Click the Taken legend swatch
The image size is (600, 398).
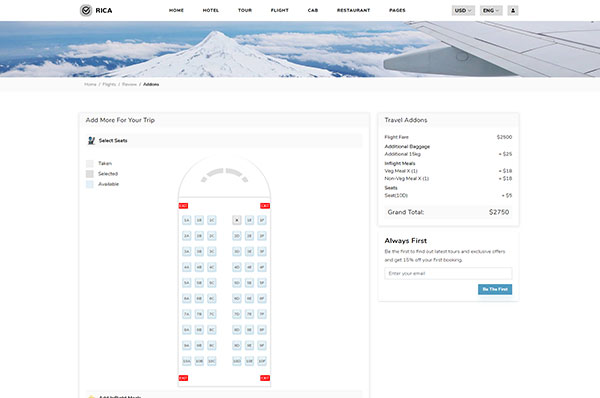pos(90,163)
